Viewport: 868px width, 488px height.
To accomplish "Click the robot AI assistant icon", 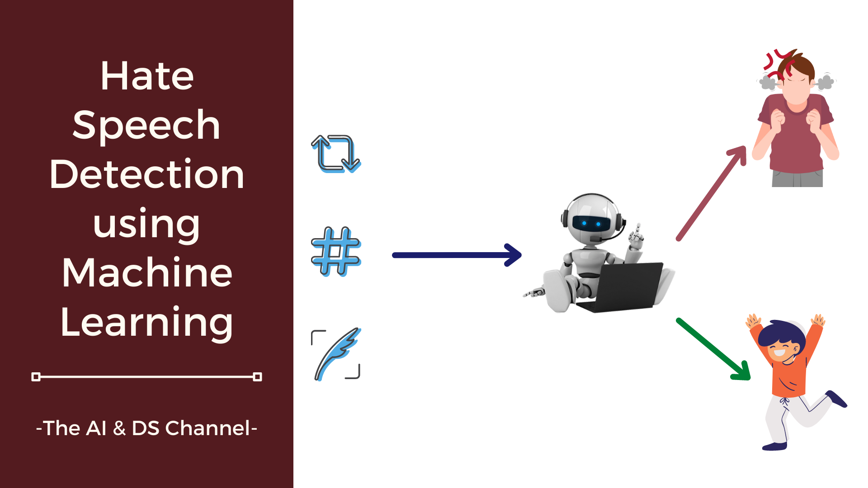I will pyautogui.click(x=572, y=256).
